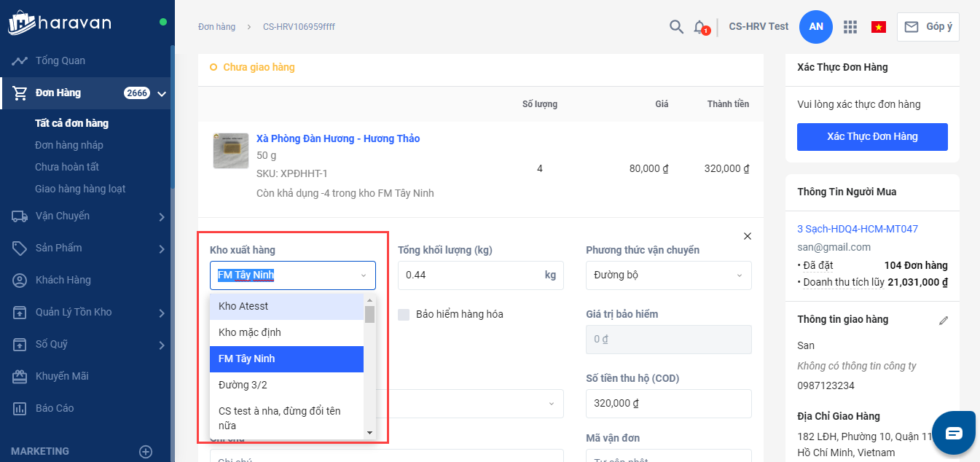Enable Bảo hiểm hàng hóa checkbox
The width and height of the screenshot is (980, 462).
point(404,315)
